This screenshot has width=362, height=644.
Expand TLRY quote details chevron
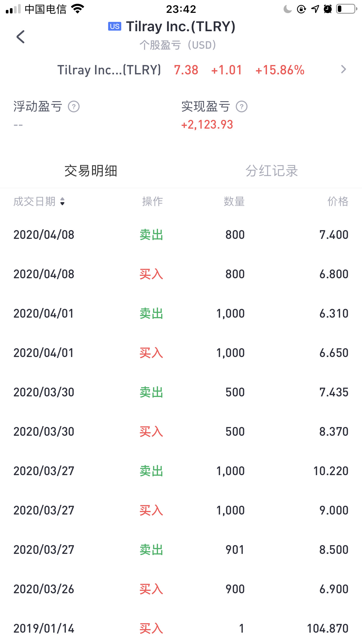coord(344,69)
